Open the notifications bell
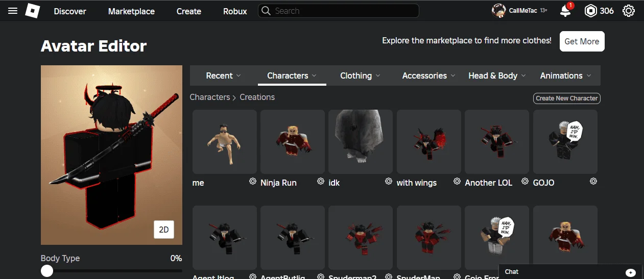 tap(565, 11)
